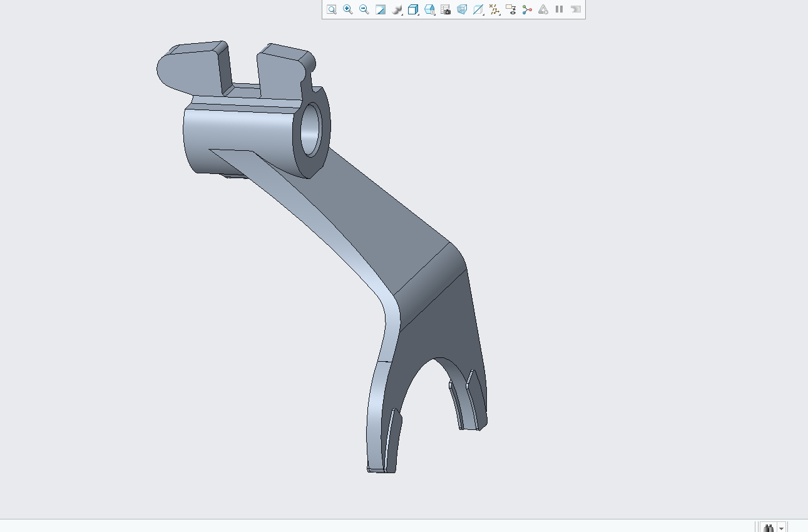Screen dimensions: 808x532
Task: Click the Repaint screen icon
Action: tap(381, 9)
